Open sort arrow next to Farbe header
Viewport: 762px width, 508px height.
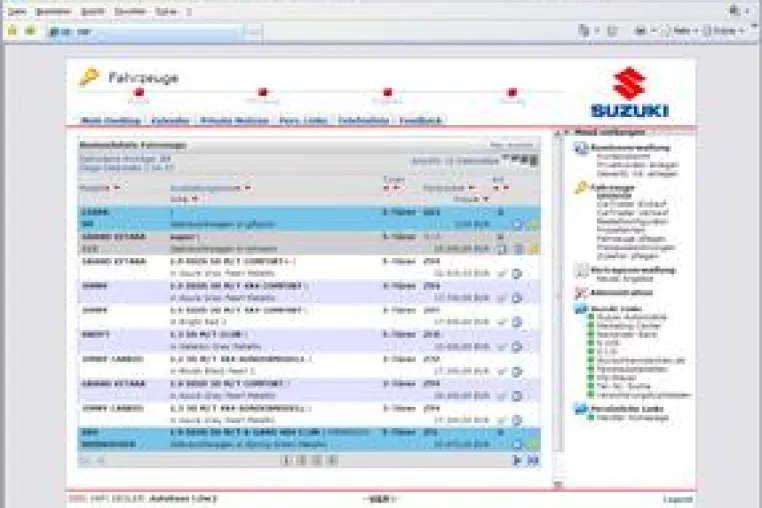pyautogui.click(x=195, y=199)
